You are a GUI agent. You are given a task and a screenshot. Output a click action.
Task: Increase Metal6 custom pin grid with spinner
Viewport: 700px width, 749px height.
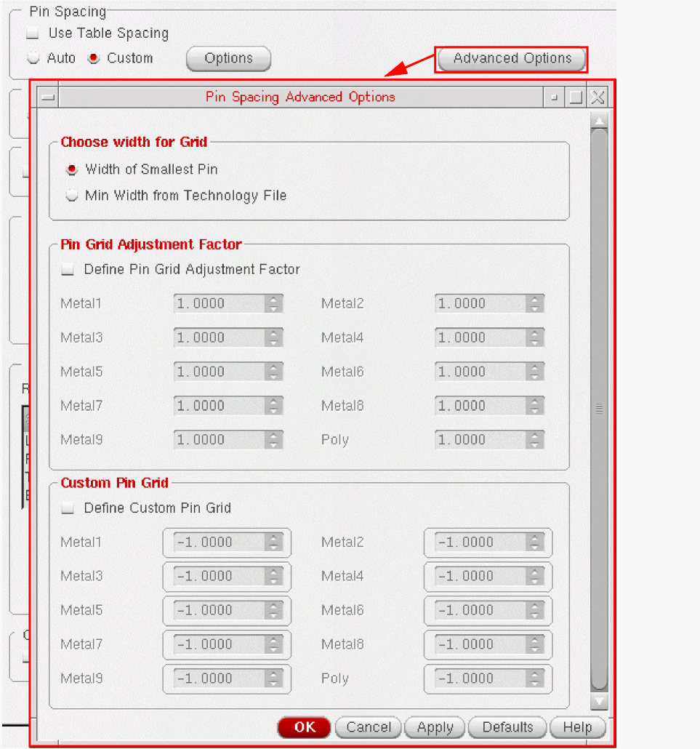pos(535,606)
